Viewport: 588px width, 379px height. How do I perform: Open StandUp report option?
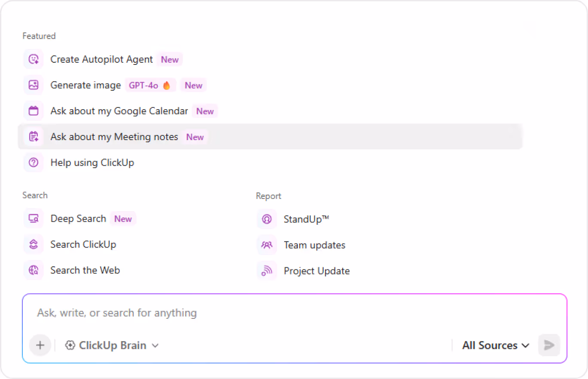(x=306, y=220)
